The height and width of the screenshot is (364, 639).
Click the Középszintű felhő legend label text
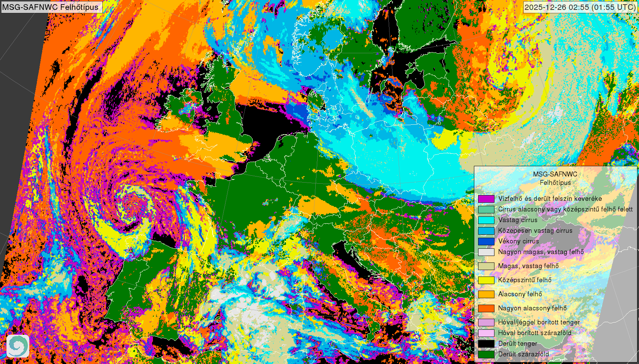coord(525,280)
